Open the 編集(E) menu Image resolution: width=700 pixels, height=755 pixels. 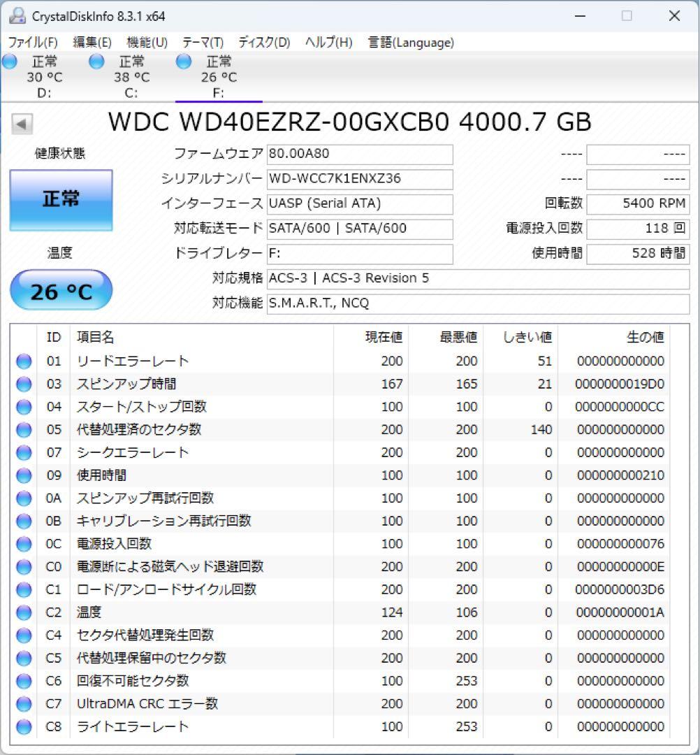click(x=92, y=43)
